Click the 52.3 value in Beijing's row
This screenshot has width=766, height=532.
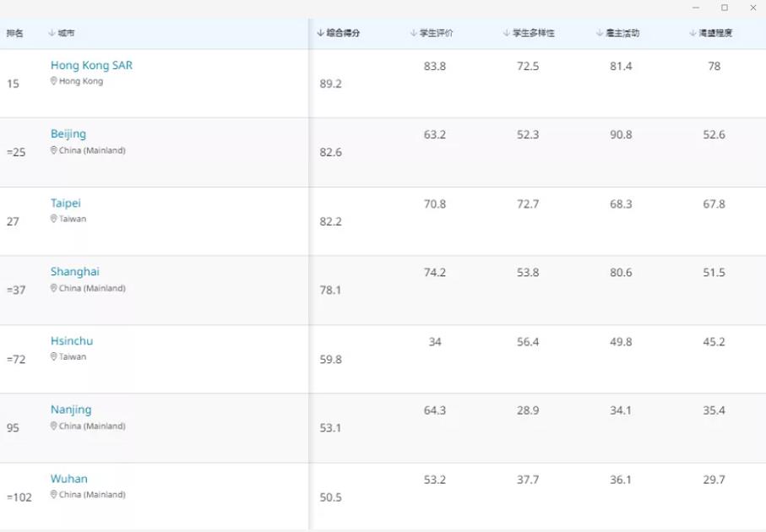pos(528,135)
